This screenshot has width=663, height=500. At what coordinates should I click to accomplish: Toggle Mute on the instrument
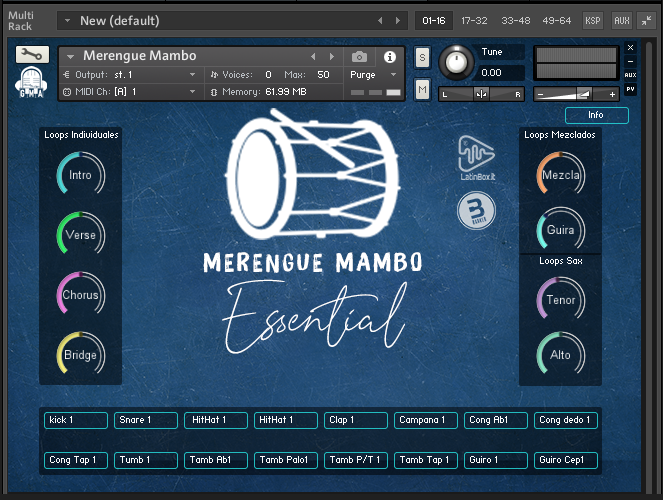(422, 89)
